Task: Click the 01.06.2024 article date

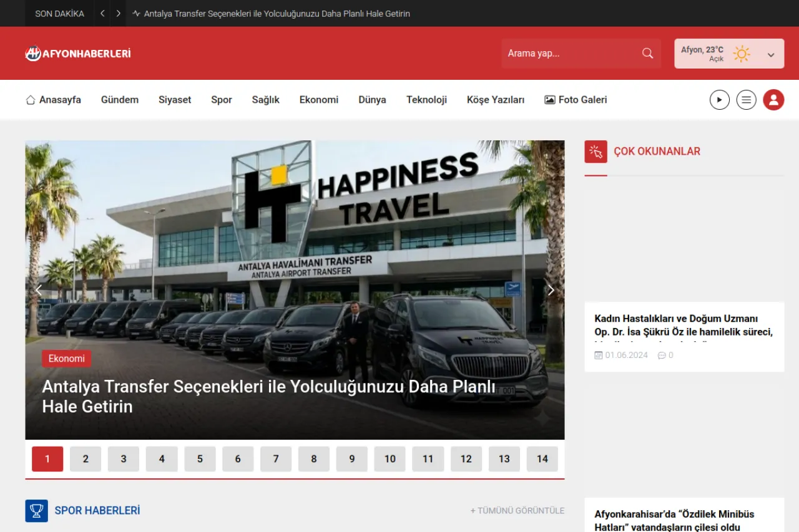Action: tap(627, 355)
